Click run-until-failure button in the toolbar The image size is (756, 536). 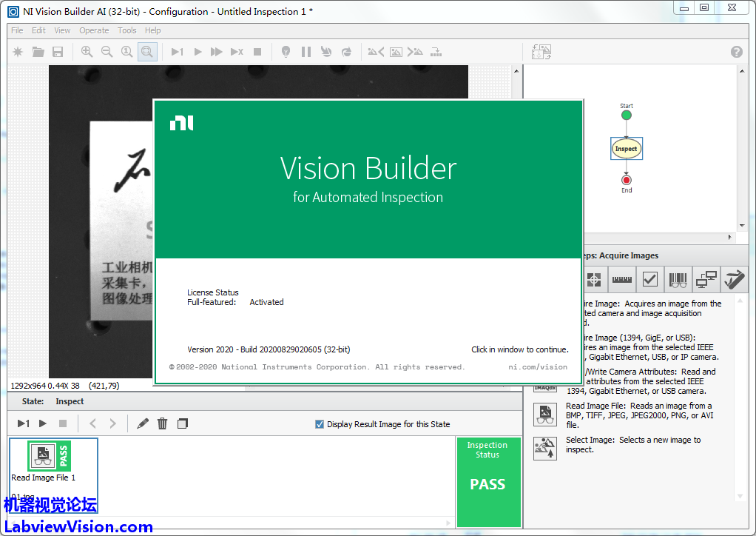tap(237, 52)
